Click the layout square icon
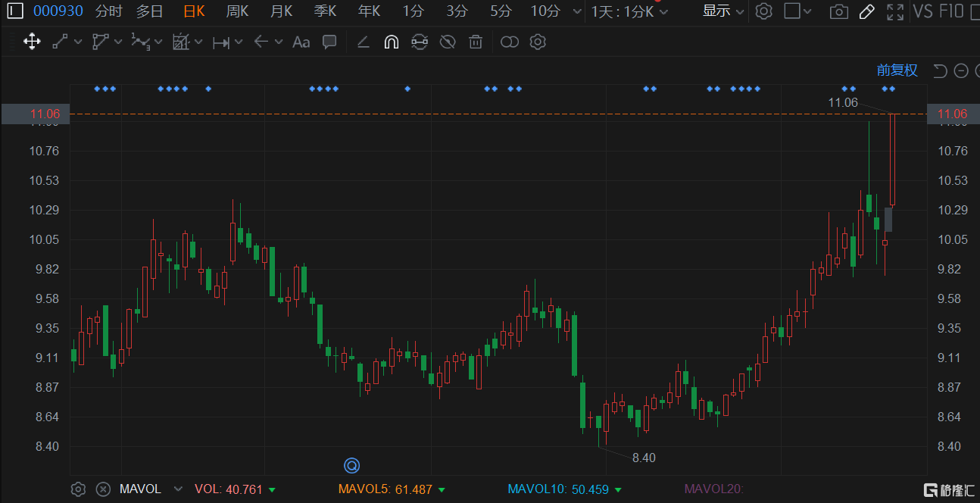980x503 pixels. (791, 11)
